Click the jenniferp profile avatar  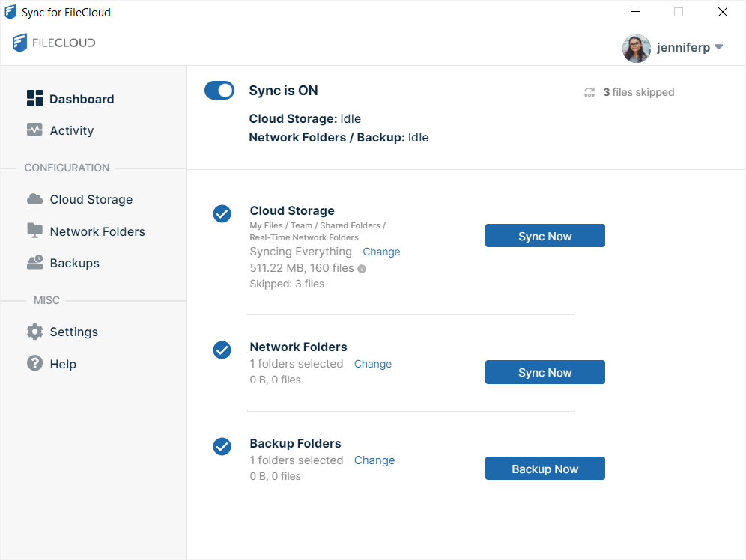pos(636,48)
